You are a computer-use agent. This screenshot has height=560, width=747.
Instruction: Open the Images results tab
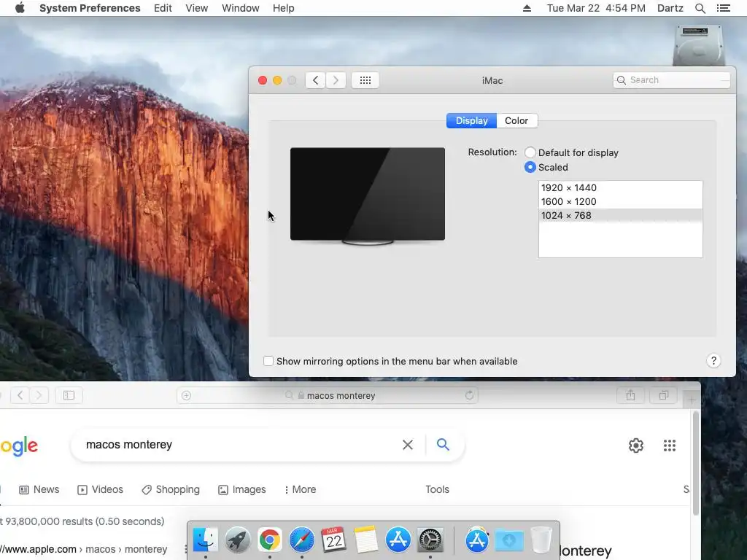click(242, 489)
